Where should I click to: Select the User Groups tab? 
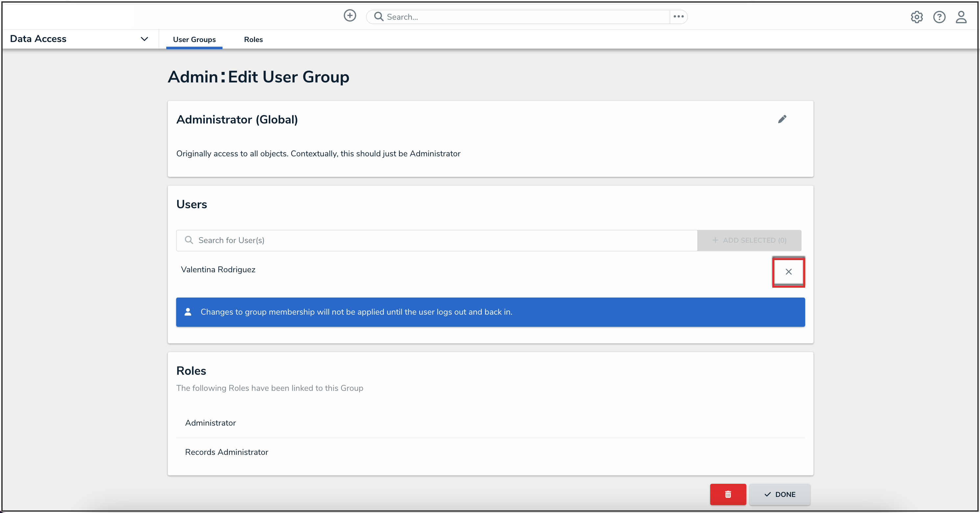pyautogui.click(x=194, y=39)
